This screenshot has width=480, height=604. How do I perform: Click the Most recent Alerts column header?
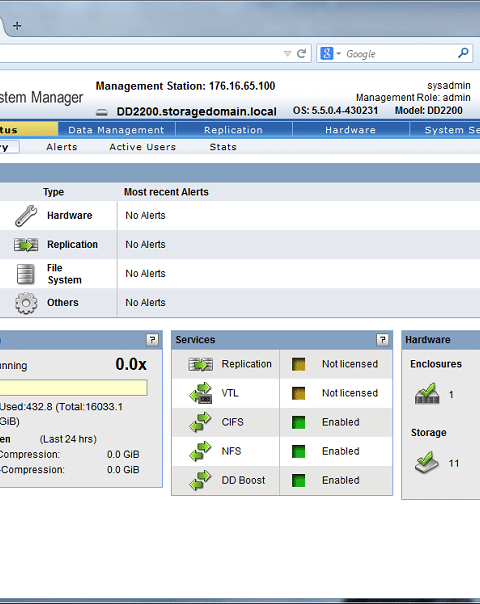[x=166, y=192]
